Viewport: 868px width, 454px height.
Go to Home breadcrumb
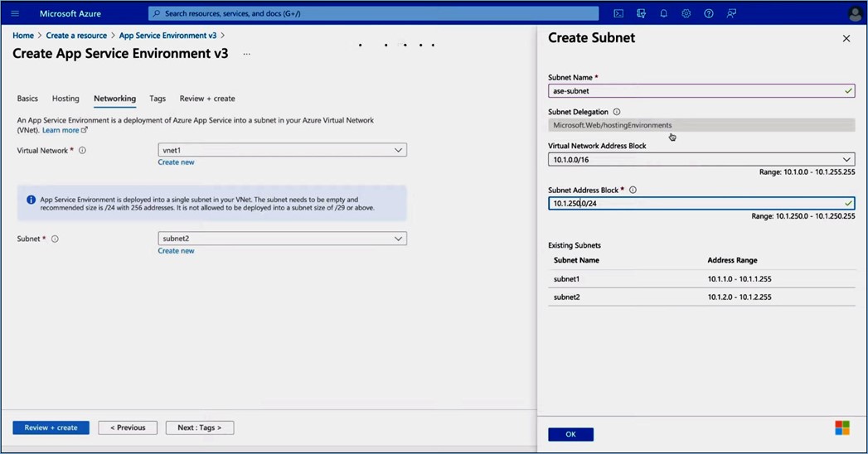[x=23, y=36]
